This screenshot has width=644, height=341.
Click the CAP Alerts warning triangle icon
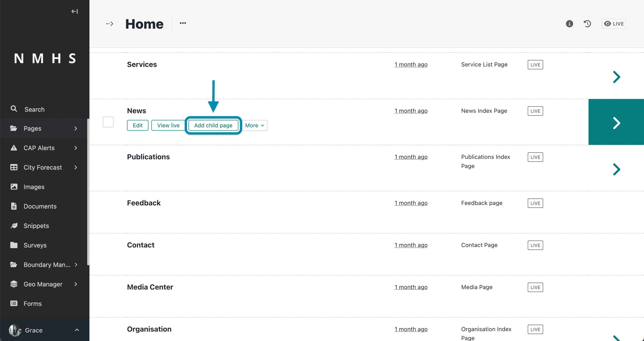point(14,148)
